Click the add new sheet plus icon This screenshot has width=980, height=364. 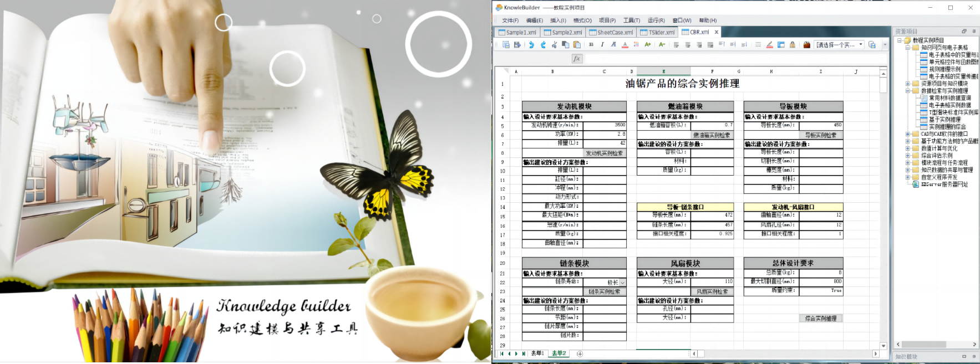[580, 353]
